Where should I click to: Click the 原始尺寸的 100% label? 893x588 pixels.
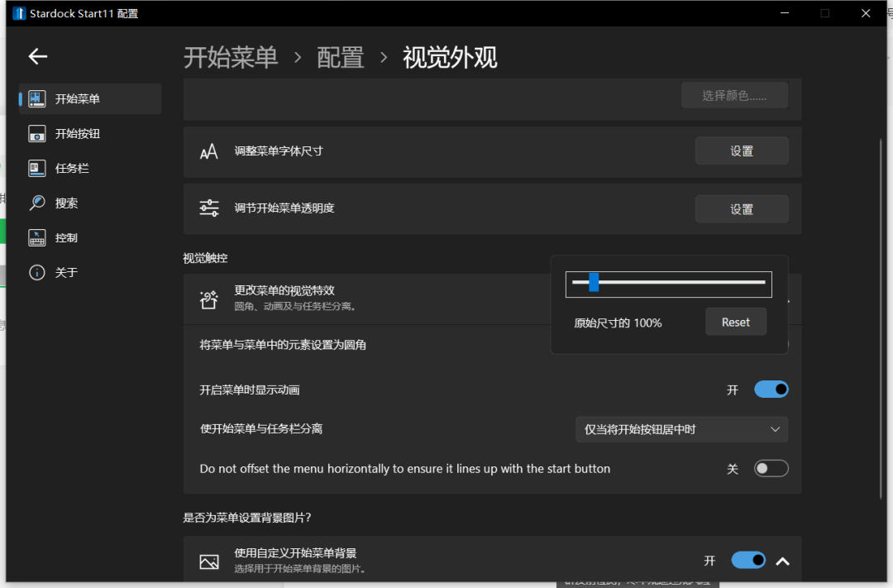pos(618,323)
